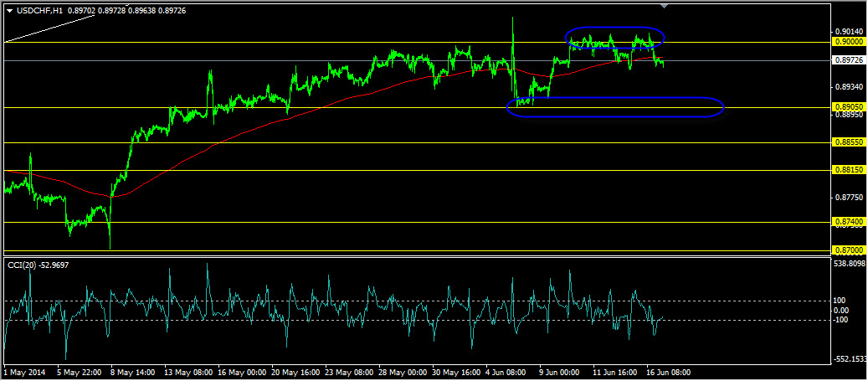The width and height of the screenshot is (868, 381).
Task: Click the white current price label 0.89726
Action: pyautogui.click(x=849, y=59)
